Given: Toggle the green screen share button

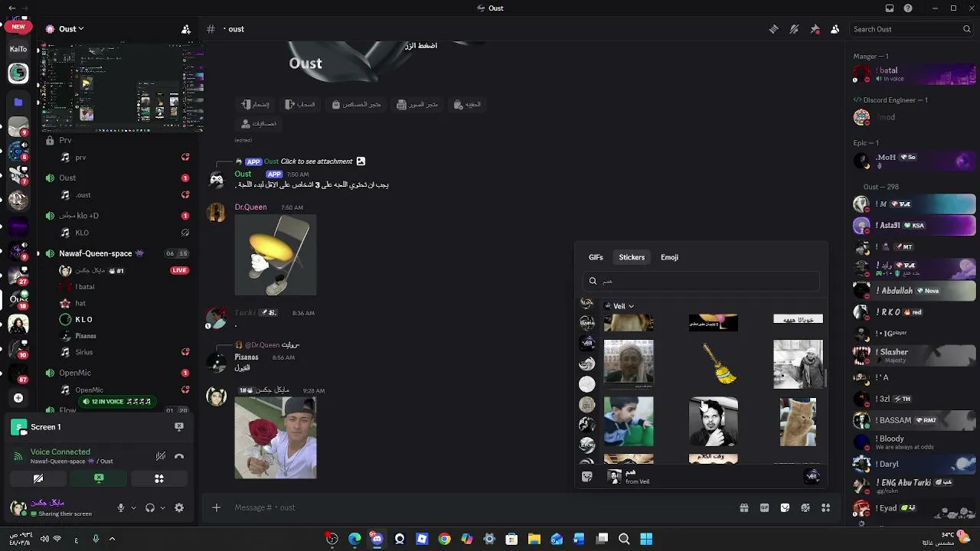Looking at the screenshot, I should pyautogui.click(x=99, y=478).
